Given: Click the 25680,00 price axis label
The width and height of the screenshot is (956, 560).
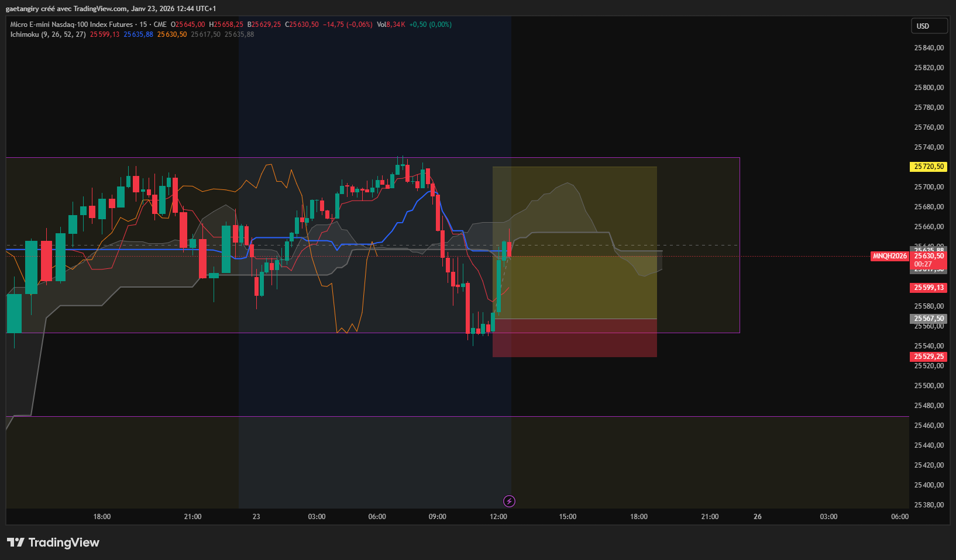Looking at the screenshot, I should [x=929, y=207].
